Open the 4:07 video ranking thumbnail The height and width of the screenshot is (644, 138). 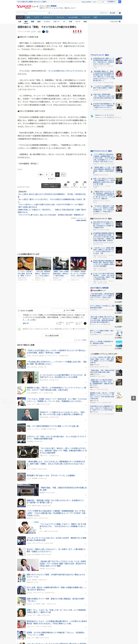(x=119, y=276)
